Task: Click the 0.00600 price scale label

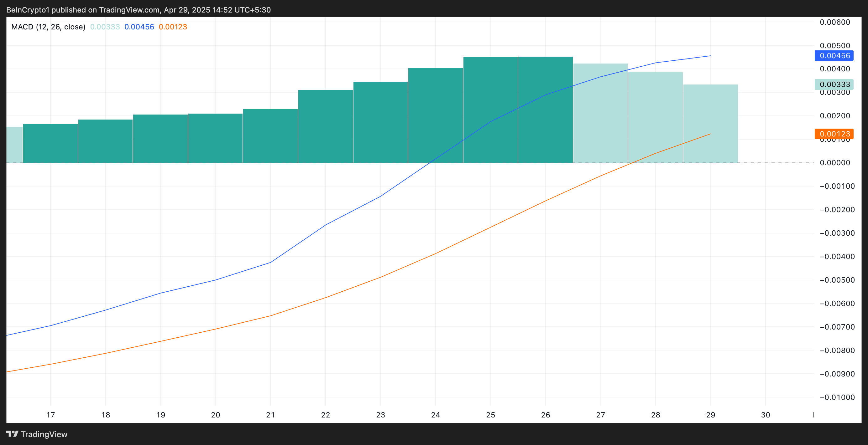Action: pyautogui.click(x=835, y=22)
